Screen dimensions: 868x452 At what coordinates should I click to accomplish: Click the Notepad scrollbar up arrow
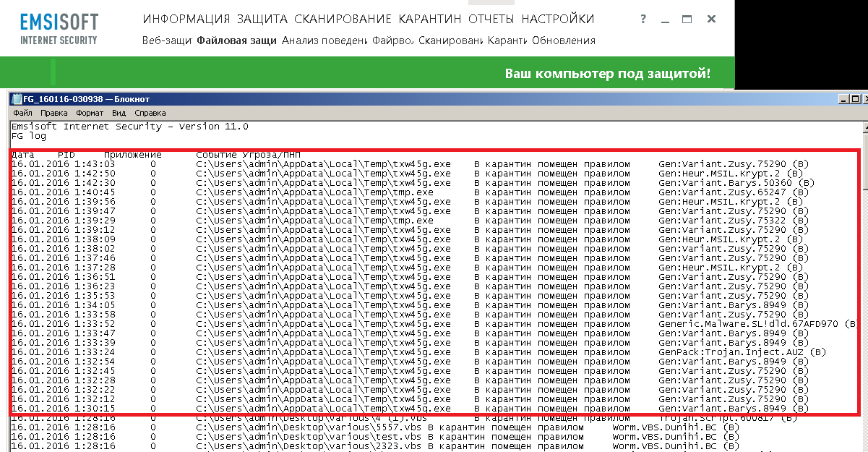(864, 127)
